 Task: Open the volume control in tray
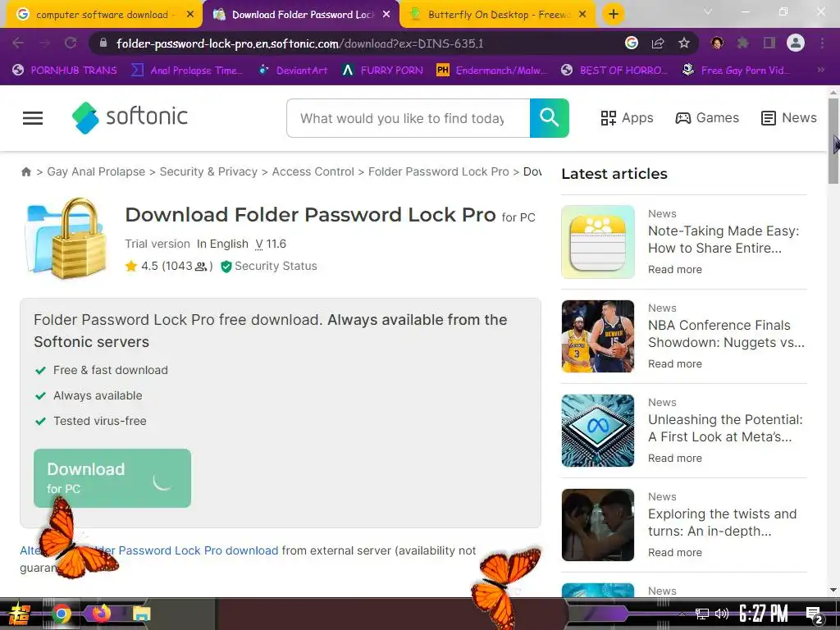(x=722, y=614)
